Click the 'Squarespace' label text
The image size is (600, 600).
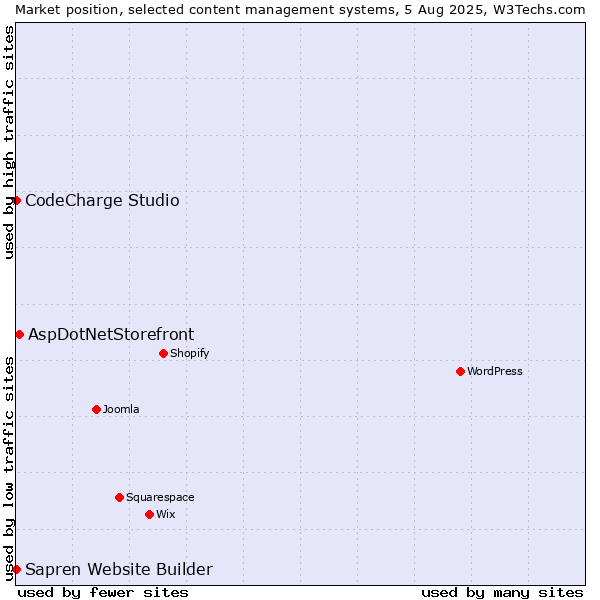pos(160,497)
